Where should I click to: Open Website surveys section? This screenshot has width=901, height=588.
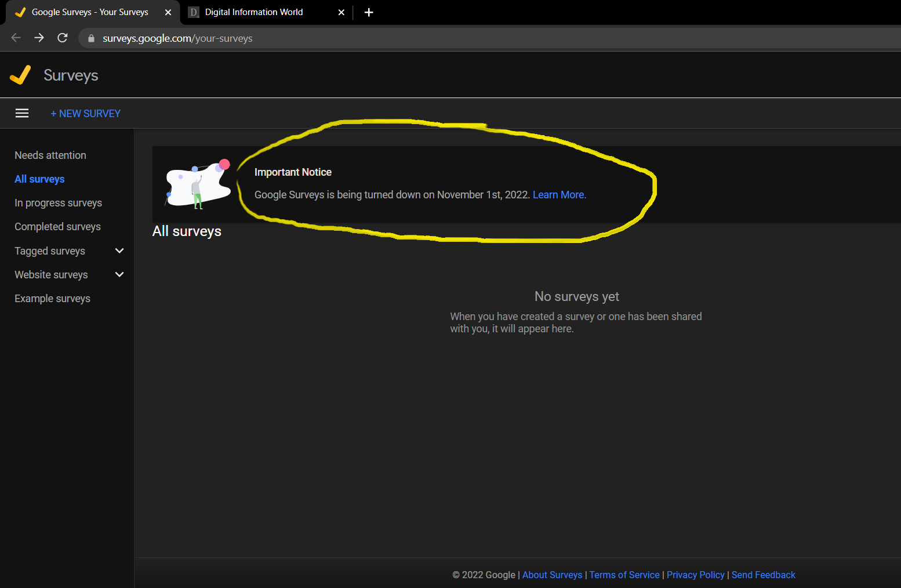click(x=51, y=275)
